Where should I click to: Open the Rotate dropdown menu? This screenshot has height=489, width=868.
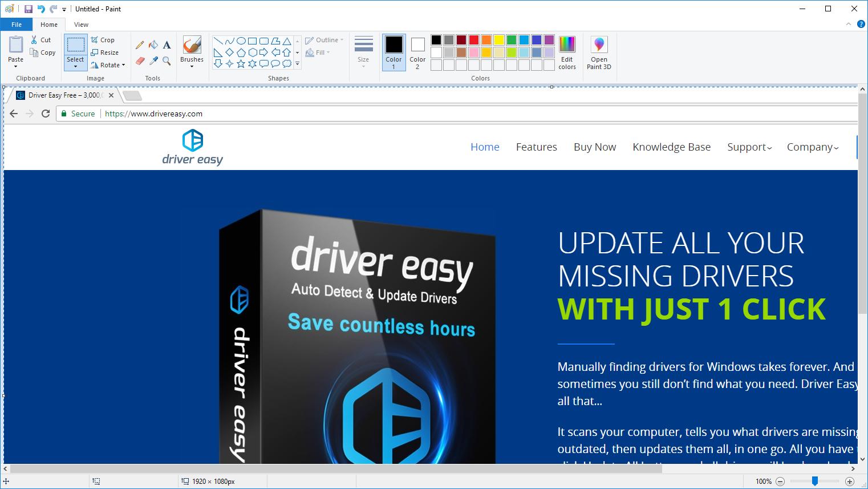108,64
